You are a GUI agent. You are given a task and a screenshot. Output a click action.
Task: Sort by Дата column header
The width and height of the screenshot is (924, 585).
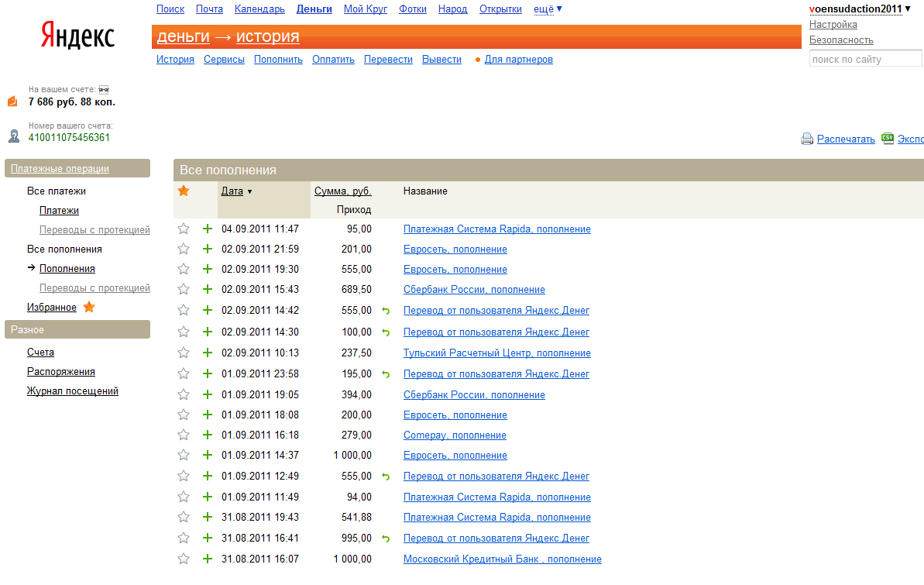[232, 191]
